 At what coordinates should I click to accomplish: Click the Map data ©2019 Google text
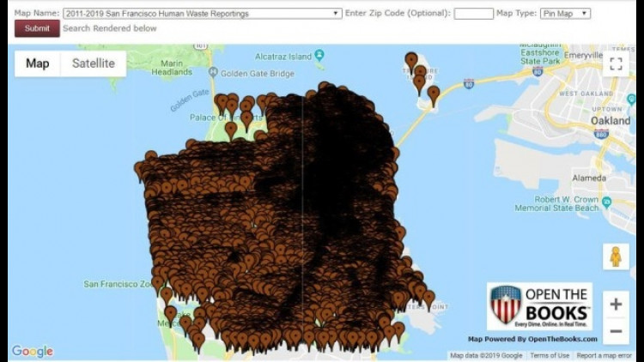pos(486,355)
